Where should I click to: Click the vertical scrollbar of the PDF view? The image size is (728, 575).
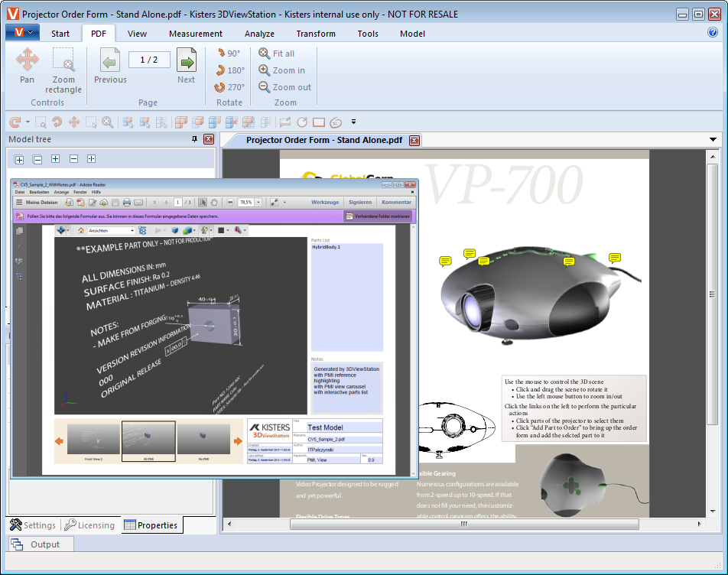(x=712, y=306)
